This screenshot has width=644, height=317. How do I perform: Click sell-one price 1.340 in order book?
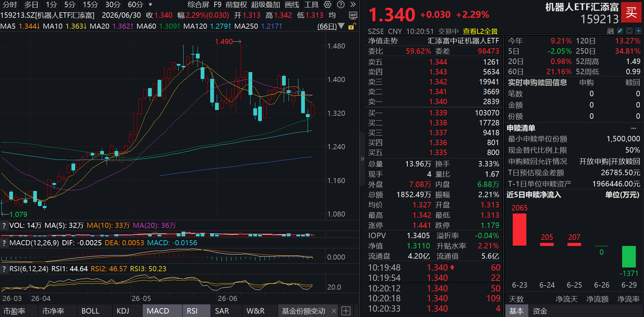(x=438, y=102)
